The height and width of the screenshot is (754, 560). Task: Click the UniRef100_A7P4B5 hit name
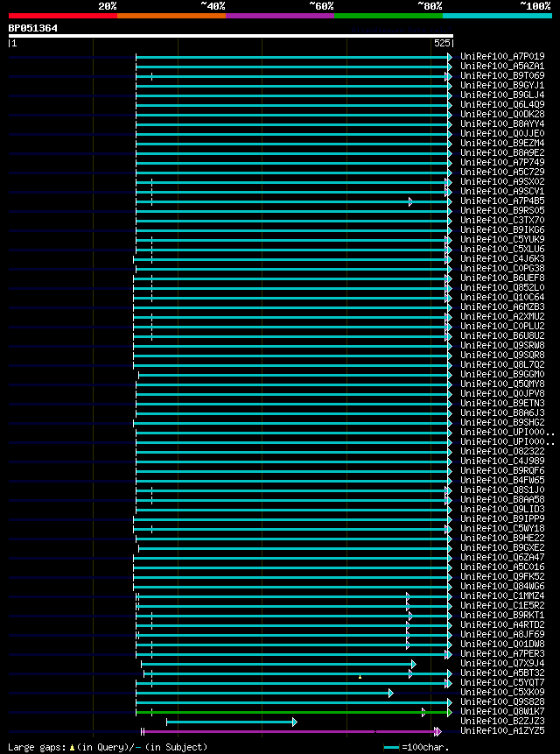coord(502,201)
